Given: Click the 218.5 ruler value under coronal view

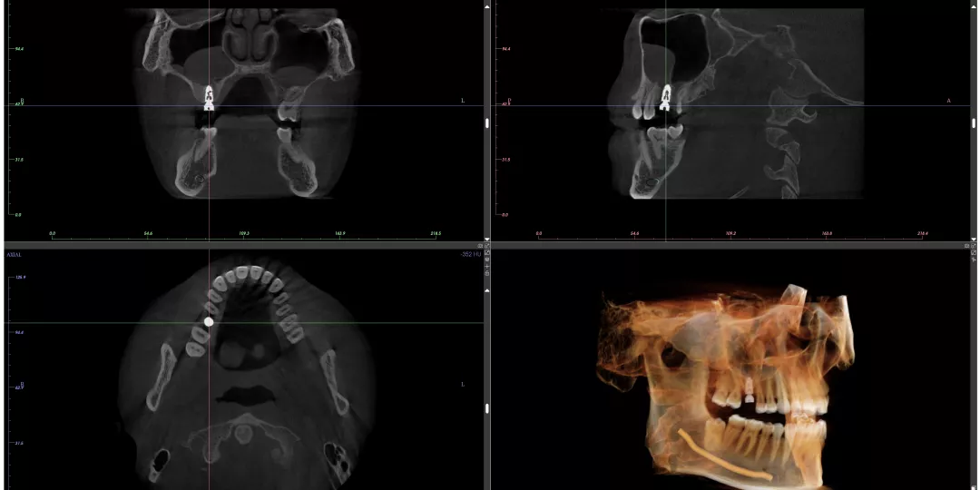Looking at the screenshot, I should point(436,233).
